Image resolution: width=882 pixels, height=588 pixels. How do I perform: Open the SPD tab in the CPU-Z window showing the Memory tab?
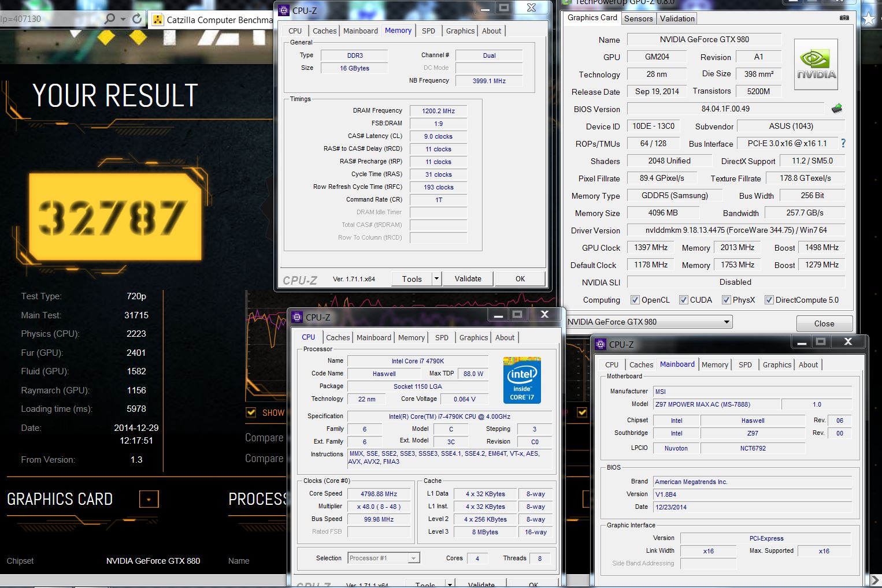point(428,31)
